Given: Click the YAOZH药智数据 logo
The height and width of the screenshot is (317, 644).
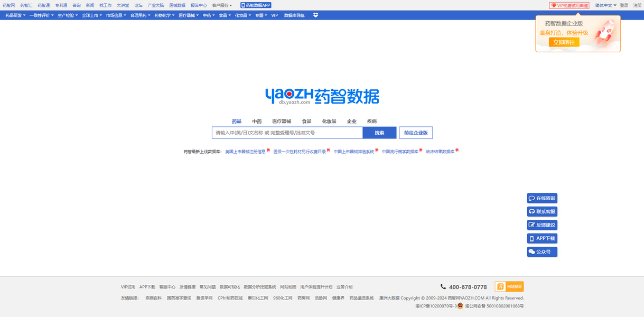Looking at the screenshot, I should (x=322, y=96).
